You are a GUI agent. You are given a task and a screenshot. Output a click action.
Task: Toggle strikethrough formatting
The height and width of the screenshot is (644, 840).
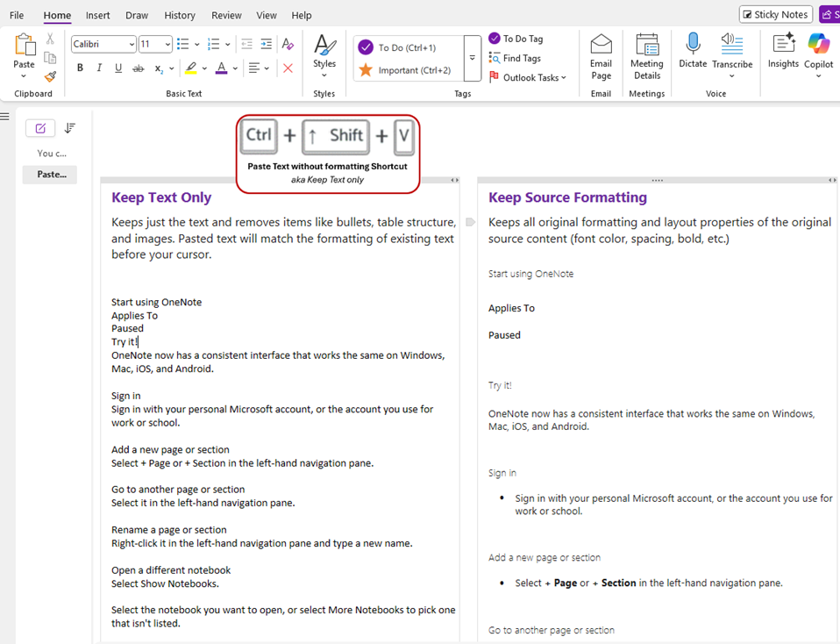pyautogui.click(x=138, y=67)
